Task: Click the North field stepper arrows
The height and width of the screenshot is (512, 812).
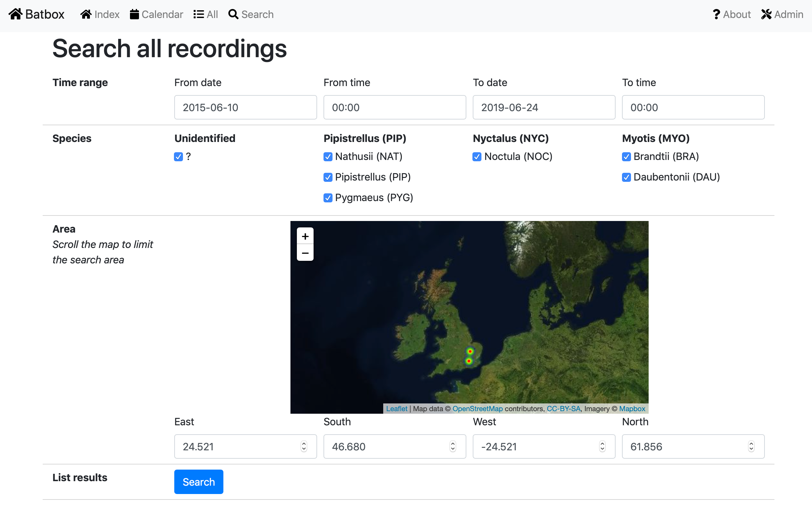Action: click(751, 446)
